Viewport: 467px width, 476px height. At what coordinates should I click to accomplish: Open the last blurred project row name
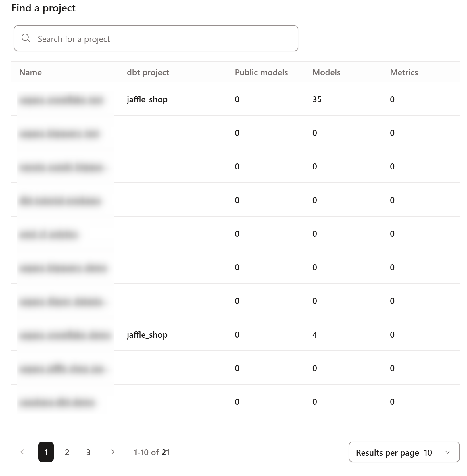[57, 402]
